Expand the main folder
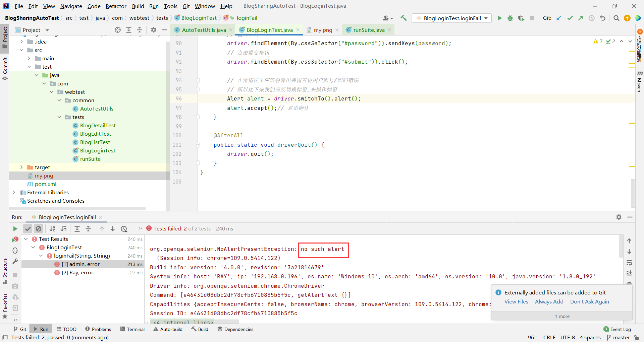644x342 pixels. [x=29, y=58]
